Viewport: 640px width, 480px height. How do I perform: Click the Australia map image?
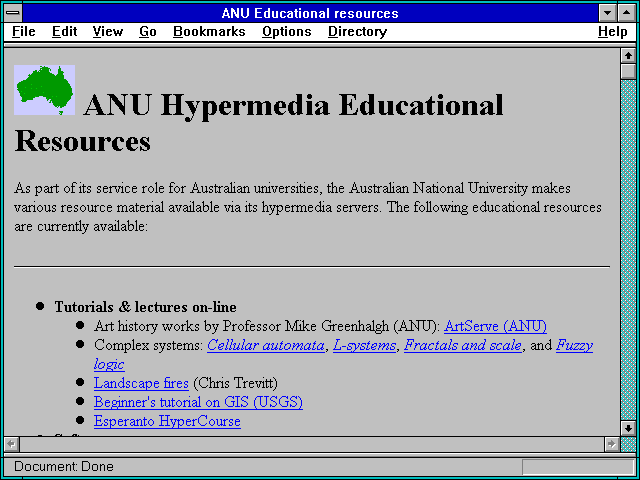pyautogui.click(x=44, y=90)
